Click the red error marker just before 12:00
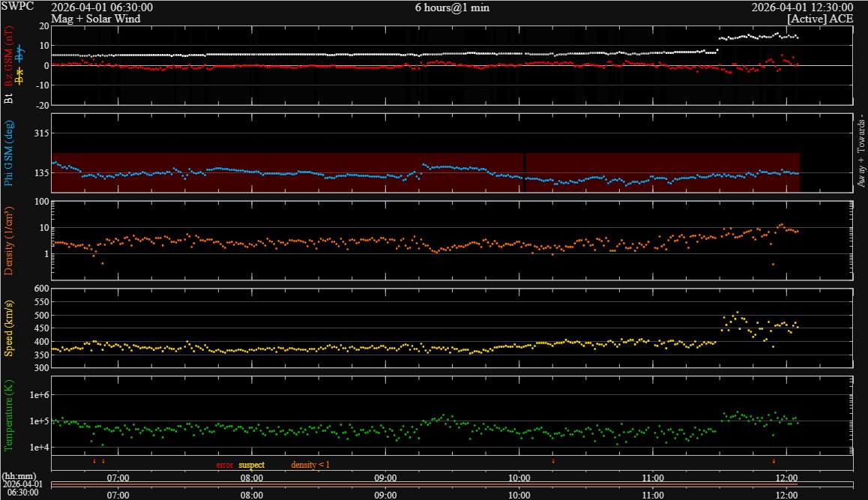Image resolution: width=868 pixels, height=500 pixels. [774, 461]
